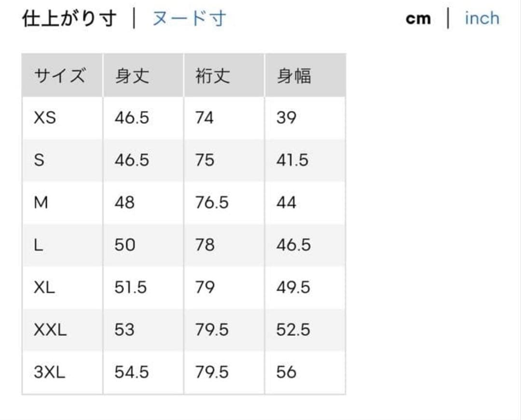Select the XXL size row label
The image size is (521, 420).
[x=50, y=330]
